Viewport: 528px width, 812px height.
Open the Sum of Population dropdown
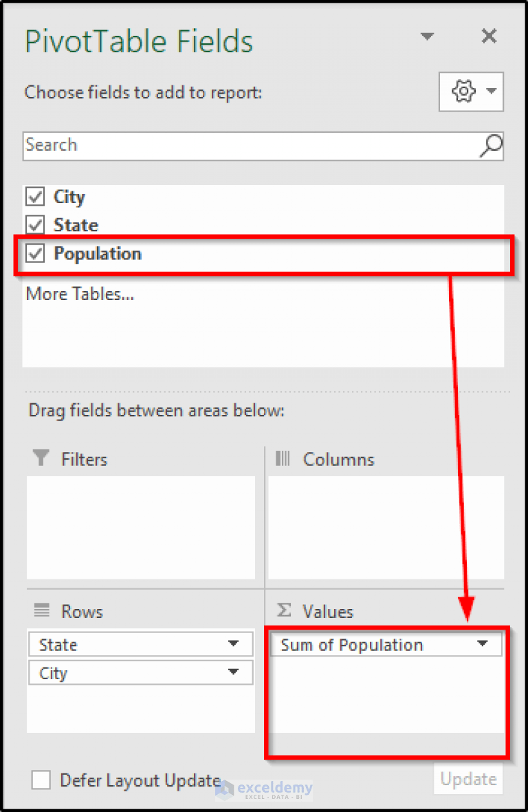[x=483, y=645]
